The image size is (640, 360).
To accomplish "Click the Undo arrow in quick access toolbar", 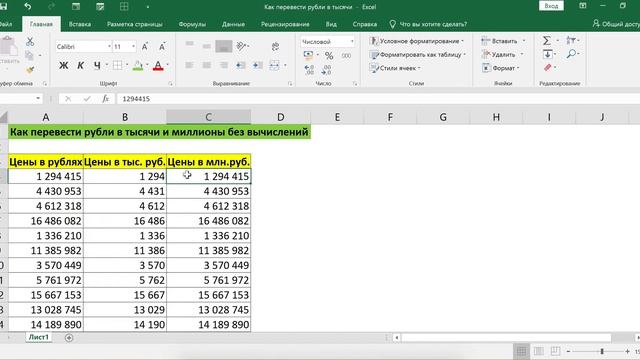I will point(27,7).
